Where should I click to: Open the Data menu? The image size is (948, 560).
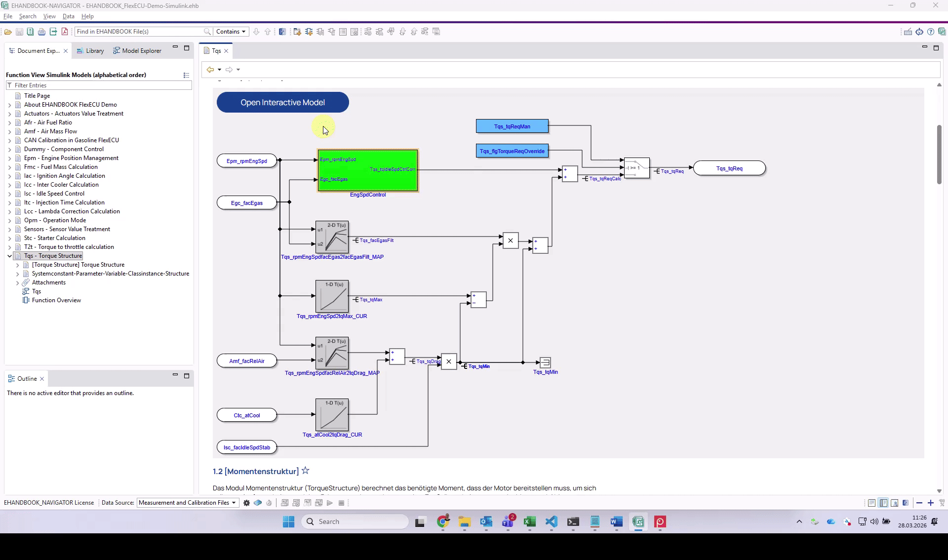[68, 16]
